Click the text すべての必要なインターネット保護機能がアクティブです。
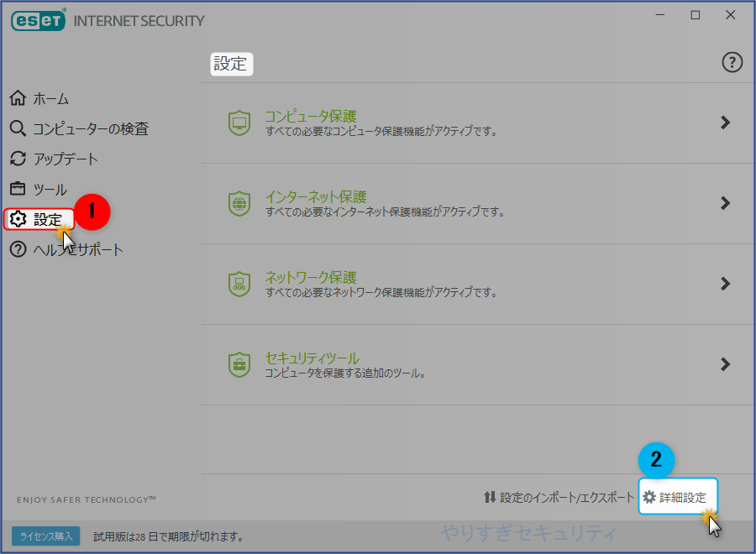Image resolution: width=756 pixels, height=554 pixels. tap(386, 212)
